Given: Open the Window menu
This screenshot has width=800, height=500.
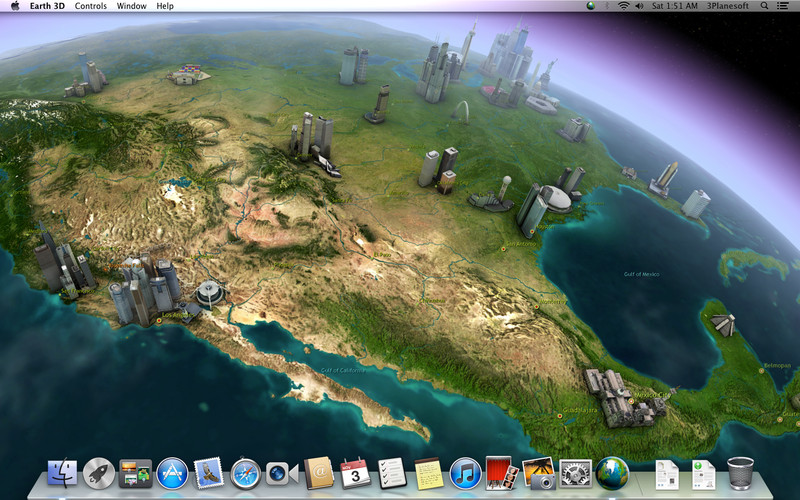Looking at the screenshot, I should [x=132, y=6].
